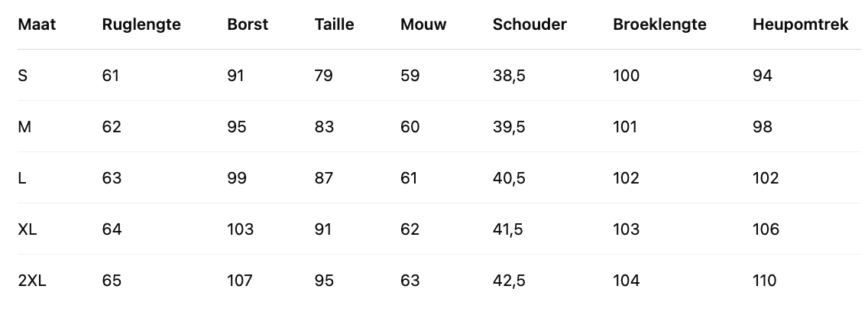Click the Ruglengte value 64 for size XL
Viewport: 868px width, 312px height.
click(x=112, y=229)
